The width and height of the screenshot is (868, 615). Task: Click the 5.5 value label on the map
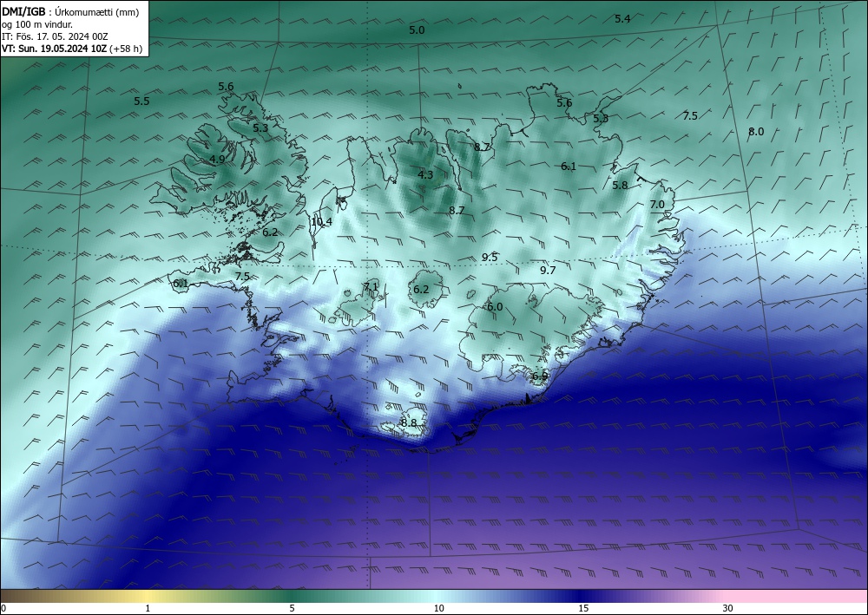pyautogui.click(x=141, y=101)
